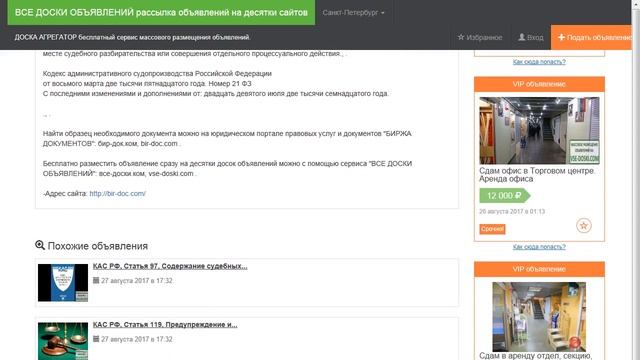
Task: Click the Подать объявление button
Action: coord(591,37)
